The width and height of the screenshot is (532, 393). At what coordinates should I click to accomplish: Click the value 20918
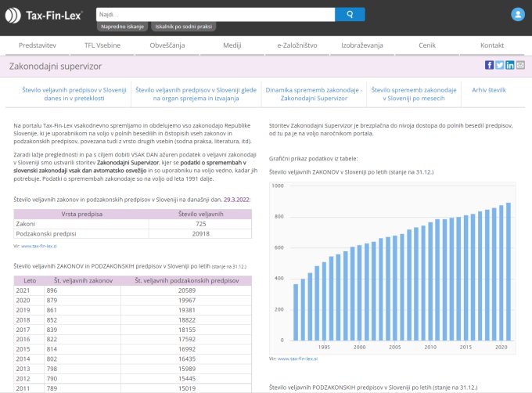(201, 234)
